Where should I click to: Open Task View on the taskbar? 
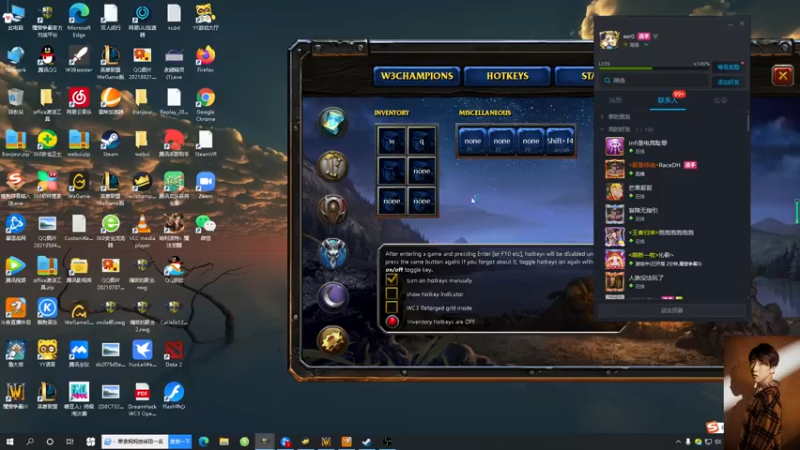click(69, 441)
